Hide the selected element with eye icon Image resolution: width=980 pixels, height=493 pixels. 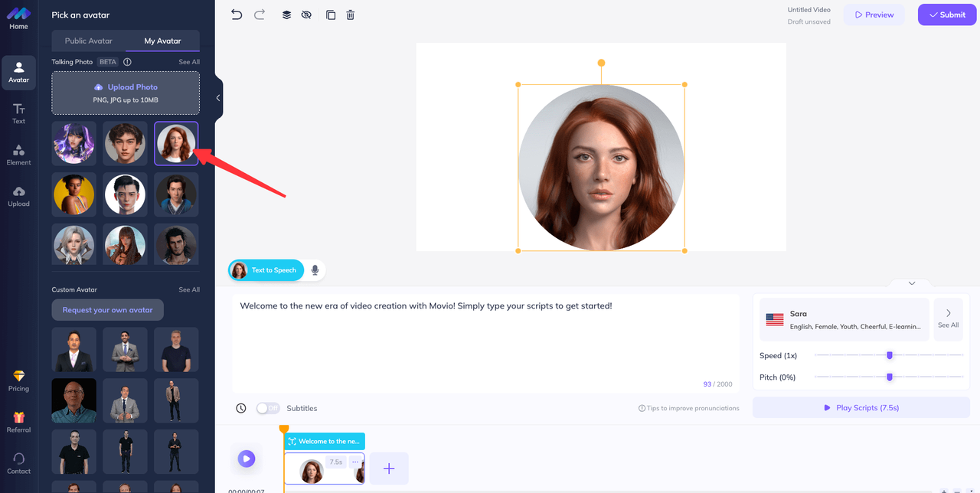click(x=306, y=15)
